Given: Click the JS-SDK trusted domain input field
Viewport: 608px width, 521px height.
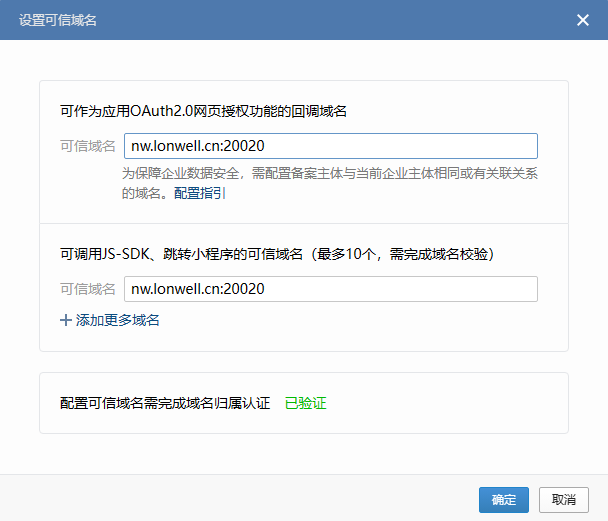Looking at the screenshot, I should coord(330,289).
